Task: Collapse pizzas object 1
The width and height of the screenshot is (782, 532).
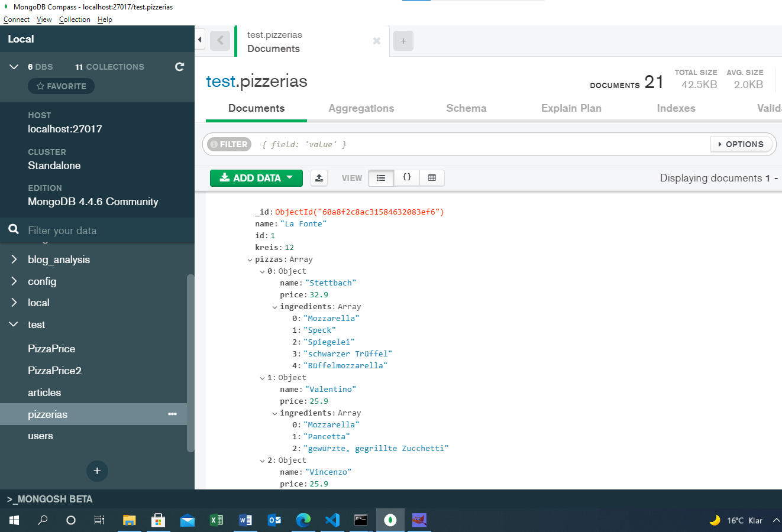Action: coord(262,378)
